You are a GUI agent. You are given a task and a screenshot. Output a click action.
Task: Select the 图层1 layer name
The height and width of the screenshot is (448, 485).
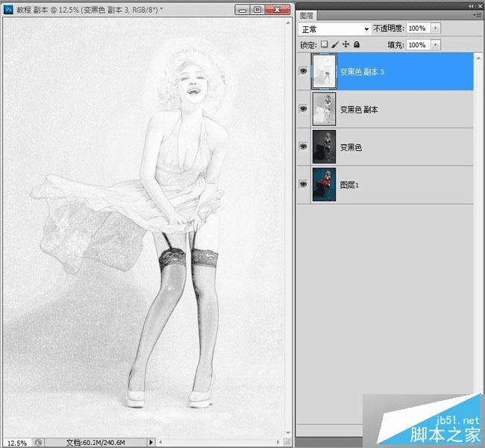coord(349,185)
